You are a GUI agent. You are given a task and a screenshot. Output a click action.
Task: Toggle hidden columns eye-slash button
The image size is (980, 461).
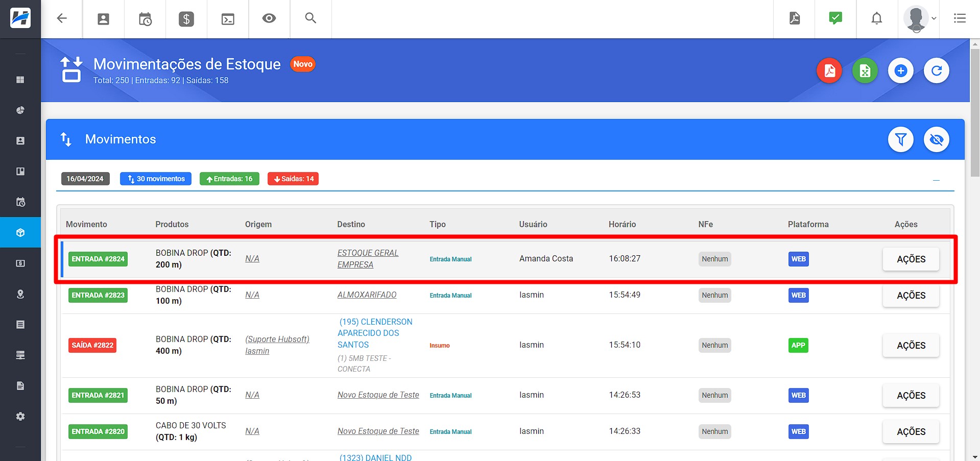937,139
